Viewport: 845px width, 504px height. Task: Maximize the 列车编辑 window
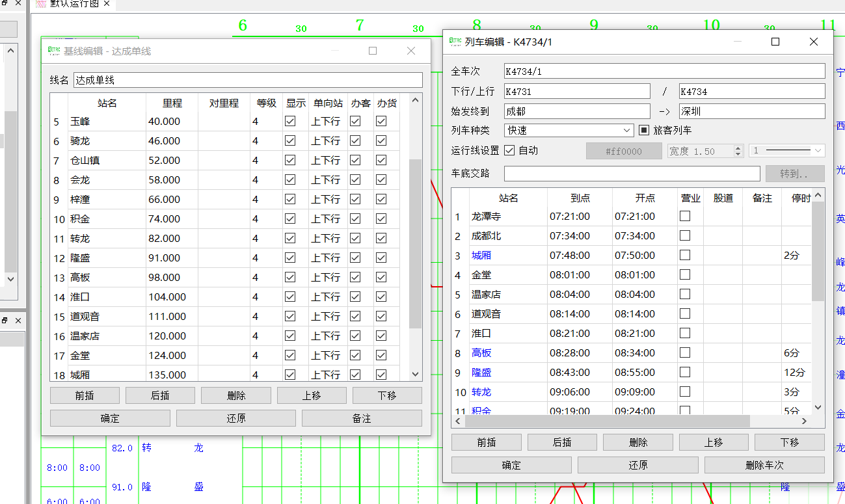point(775,42)
